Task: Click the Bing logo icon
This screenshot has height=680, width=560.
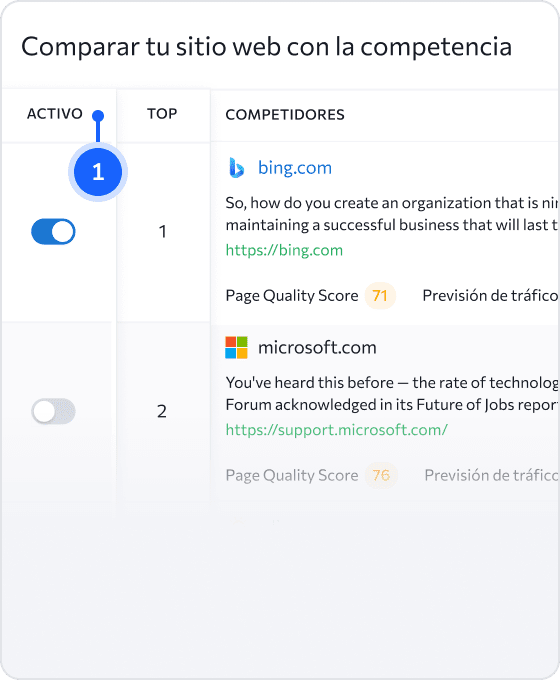Action: [x=236, y=168]
